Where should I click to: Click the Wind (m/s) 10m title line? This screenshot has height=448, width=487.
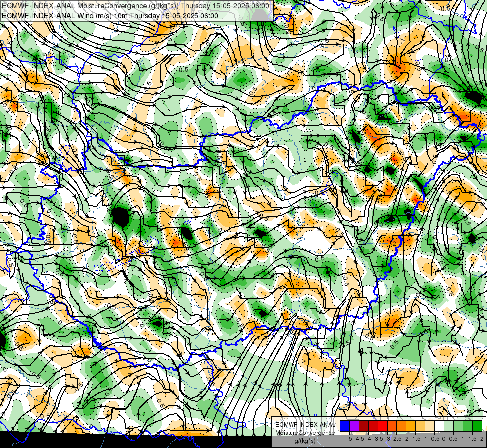[x=110, y=16]
